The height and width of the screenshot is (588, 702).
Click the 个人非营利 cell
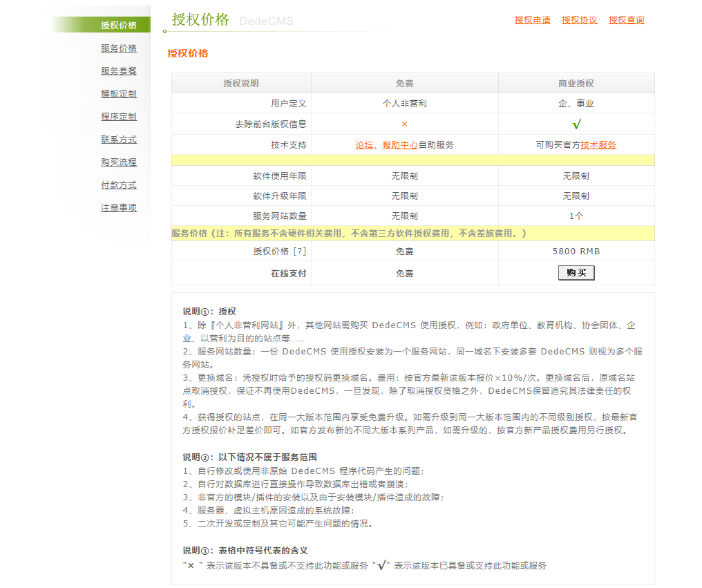[404, 104]
